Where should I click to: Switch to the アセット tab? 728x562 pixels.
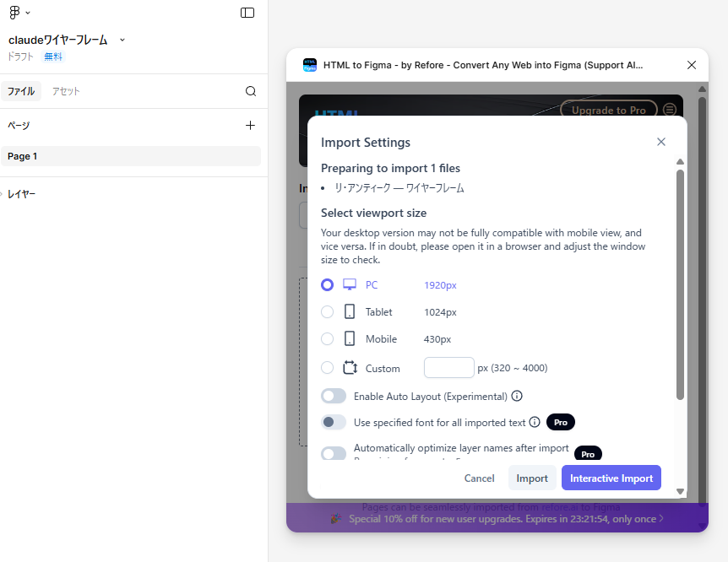[66, 91]
